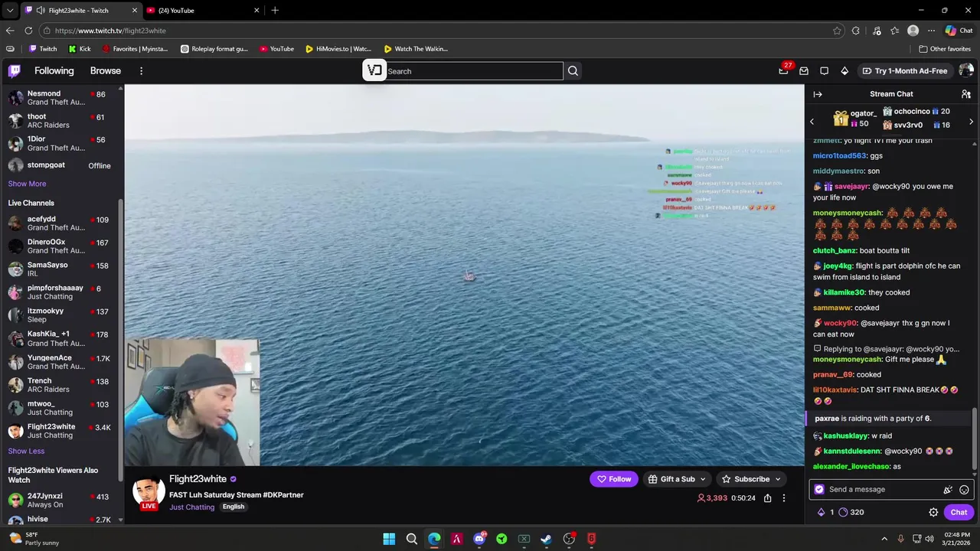The image size is (980, 551).
Task: Open the Subscribe dropdown
Action: tap(752, 479)
